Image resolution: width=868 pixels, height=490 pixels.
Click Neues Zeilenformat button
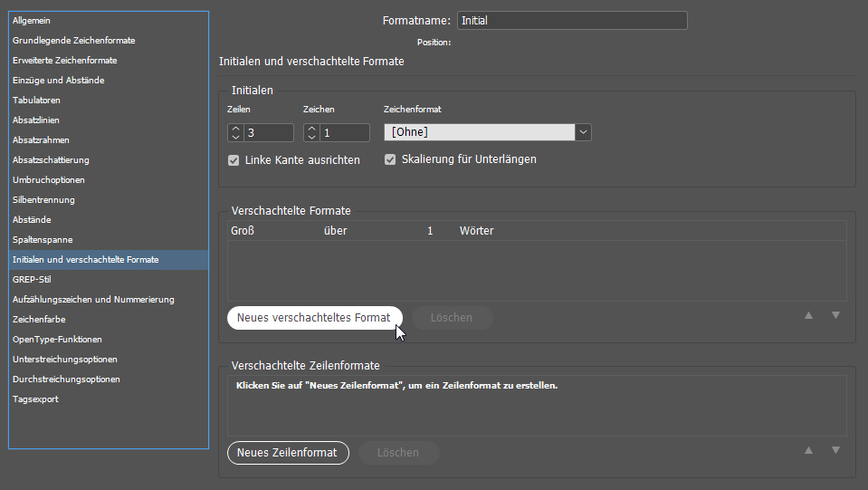[288, 453]
